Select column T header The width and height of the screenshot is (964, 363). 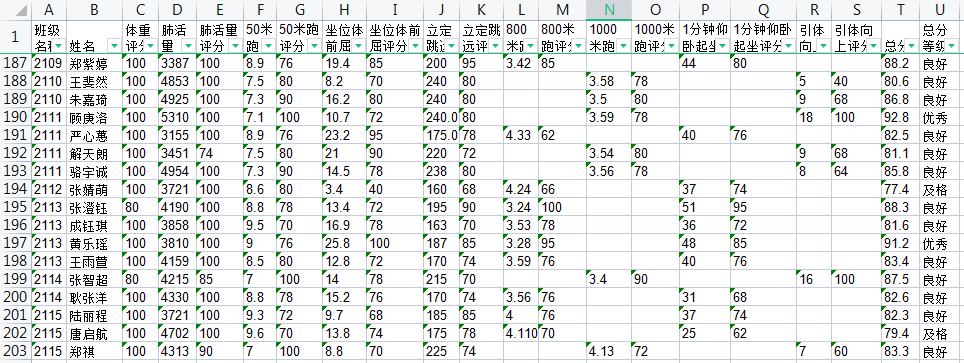[900, 9]
